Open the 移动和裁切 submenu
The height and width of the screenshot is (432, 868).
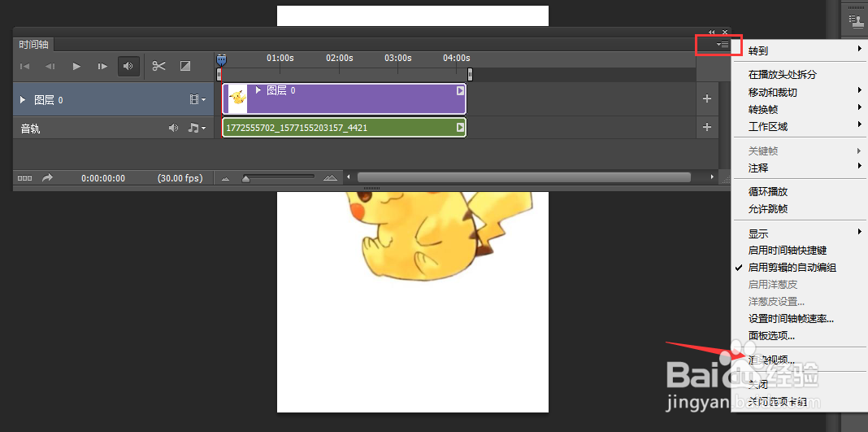click(x=799, y=93)
